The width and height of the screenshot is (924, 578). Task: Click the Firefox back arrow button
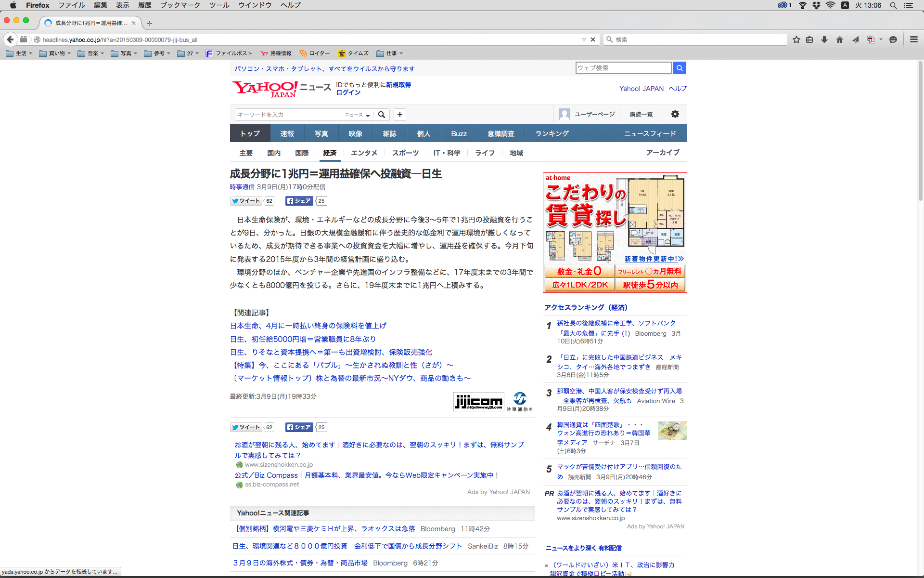pyautogui.click(x=10, y=39)
